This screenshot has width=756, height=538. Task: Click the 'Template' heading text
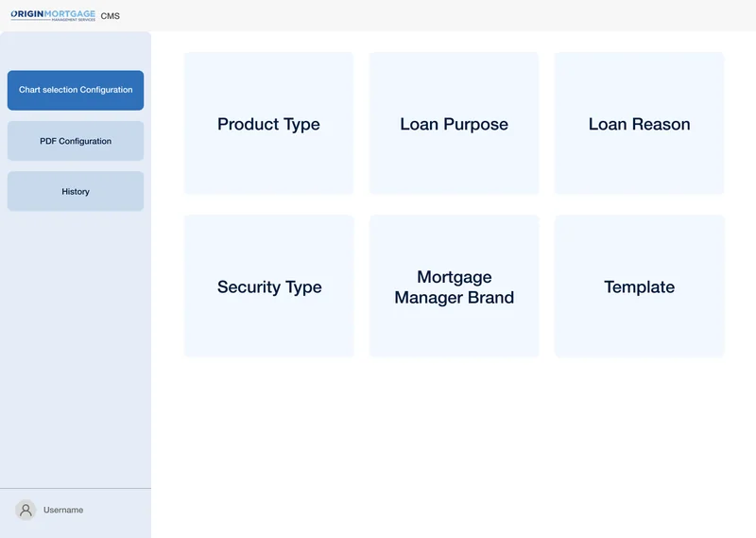coord(639,286)
